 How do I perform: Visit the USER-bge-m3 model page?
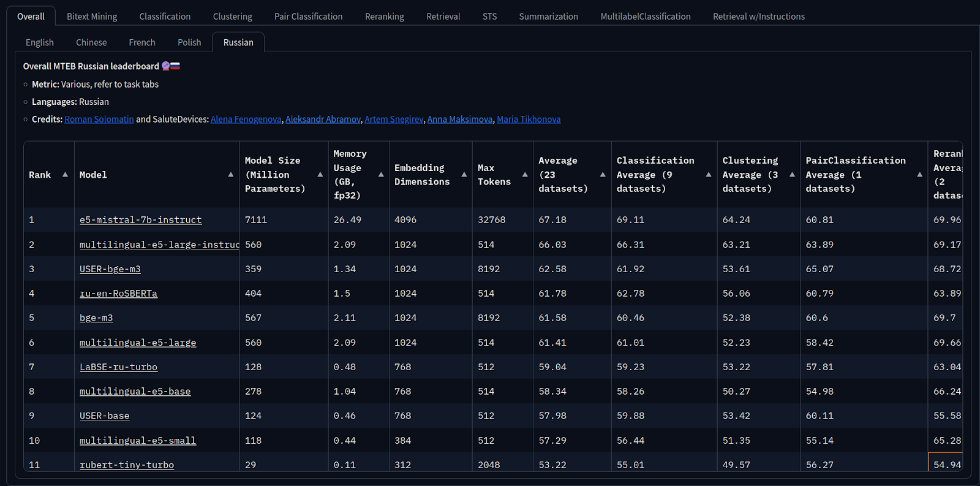click(x=110, y=269)
